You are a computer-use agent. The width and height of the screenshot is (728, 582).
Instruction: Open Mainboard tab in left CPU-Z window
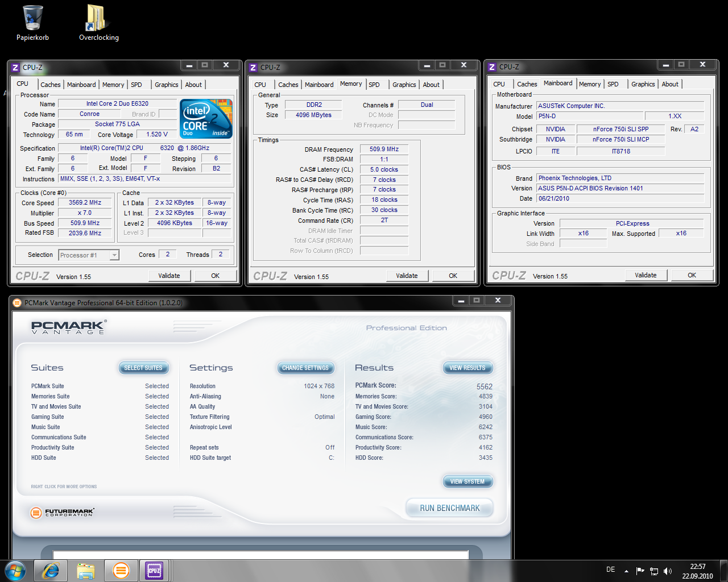click(81, 85)
